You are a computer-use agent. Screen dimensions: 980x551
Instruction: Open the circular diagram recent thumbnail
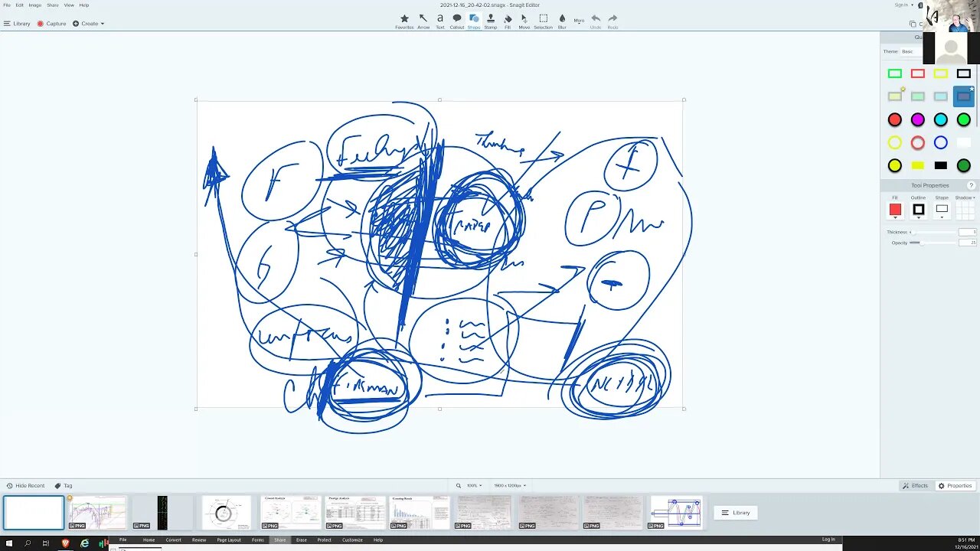coord(227,513)
